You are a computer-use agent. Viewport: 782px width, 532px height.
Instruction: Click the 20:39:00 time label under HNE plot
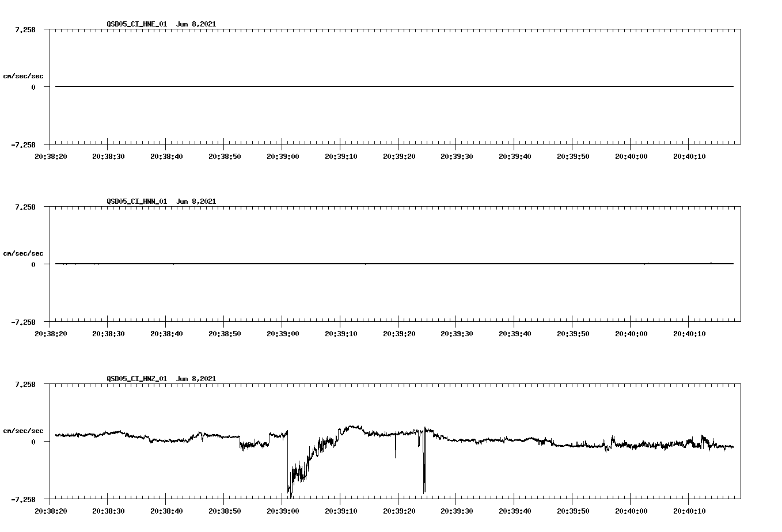tap(282, 156)
